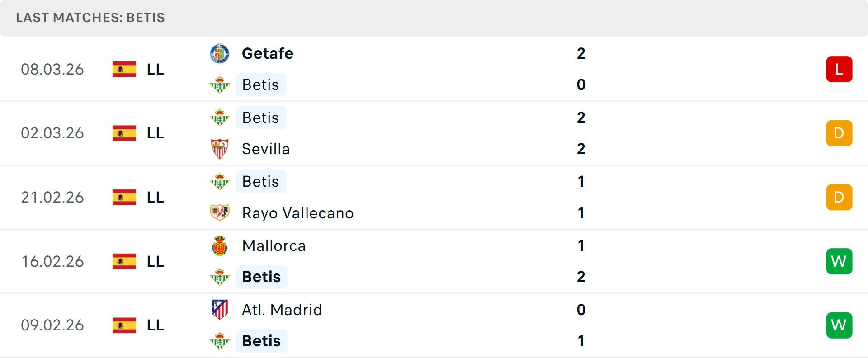
Task: Open the Sevilla team name link
Action: tap(266, 149)
